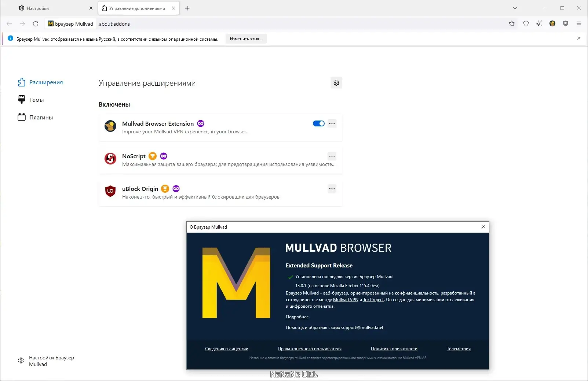588x381 pixels.
Task: Open the uBlock Origin toolbar icon
Action: tap(566, 24)
